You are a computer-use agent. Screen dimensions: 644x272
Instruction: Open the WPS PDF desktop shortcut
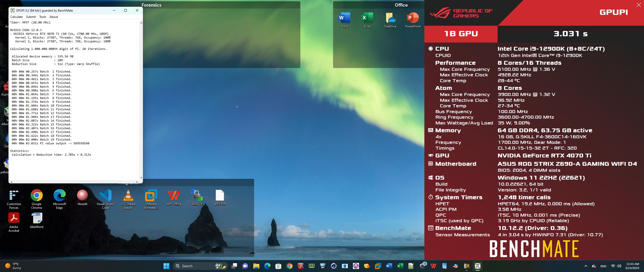click(220, 198)
